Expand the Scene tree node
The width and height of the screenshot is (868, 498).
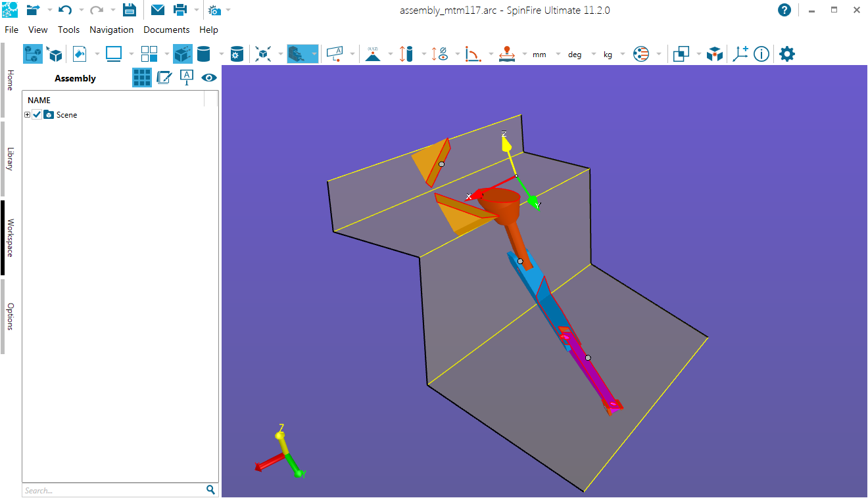[x=27, y=115]
